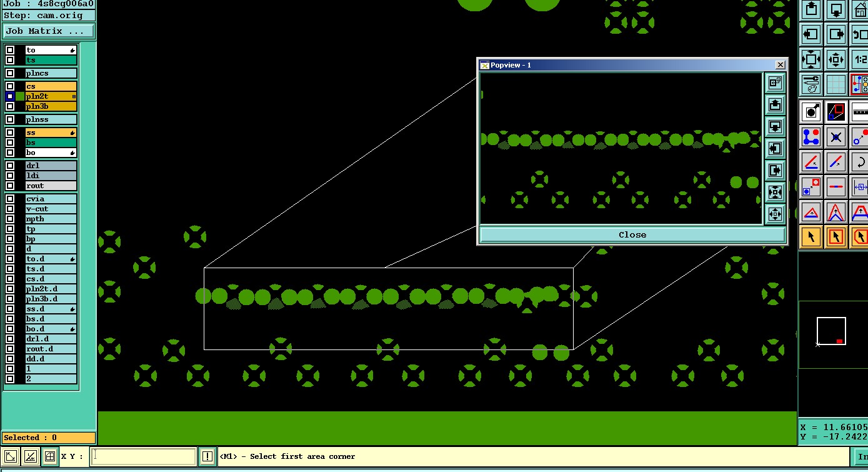Close the Popview window with Close button
The image size is (868, 472).
coord(632,234)
